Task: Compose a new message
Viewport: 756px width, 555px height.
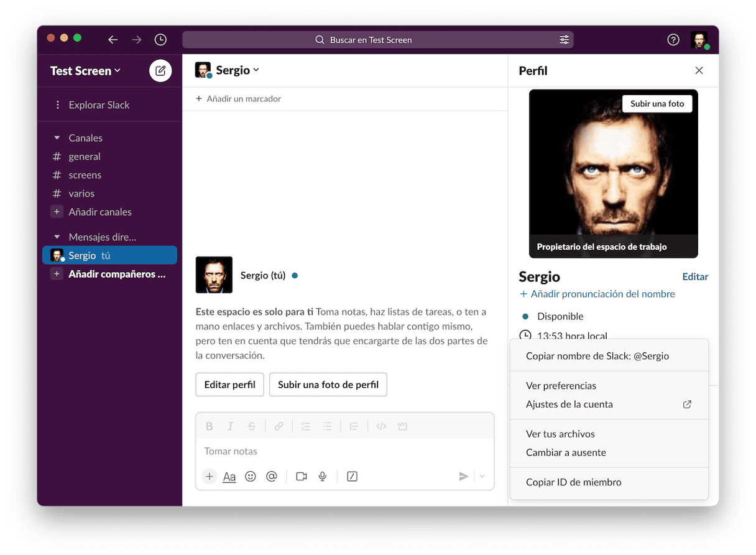Action: click(x=160, y=71)
